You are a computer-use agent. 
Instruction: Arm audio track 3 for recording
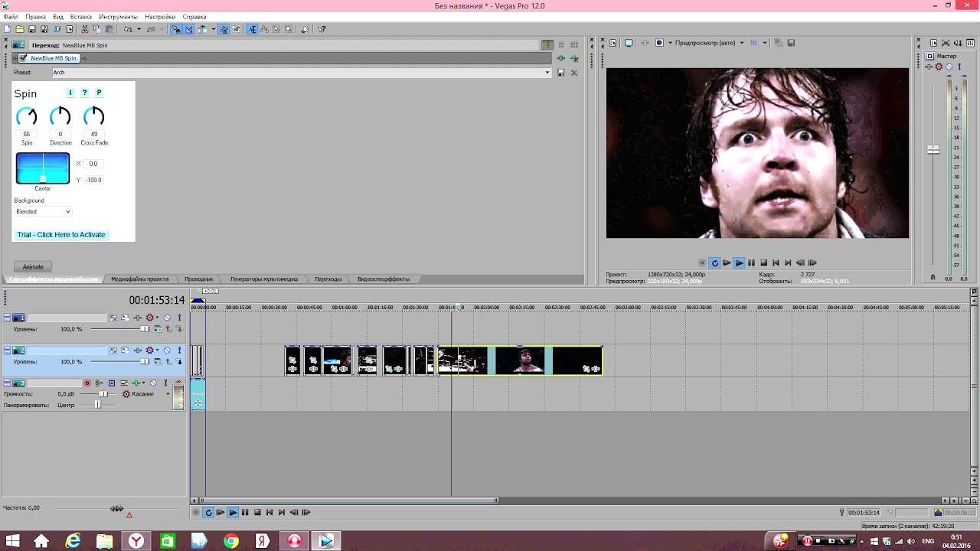point(87,383)
